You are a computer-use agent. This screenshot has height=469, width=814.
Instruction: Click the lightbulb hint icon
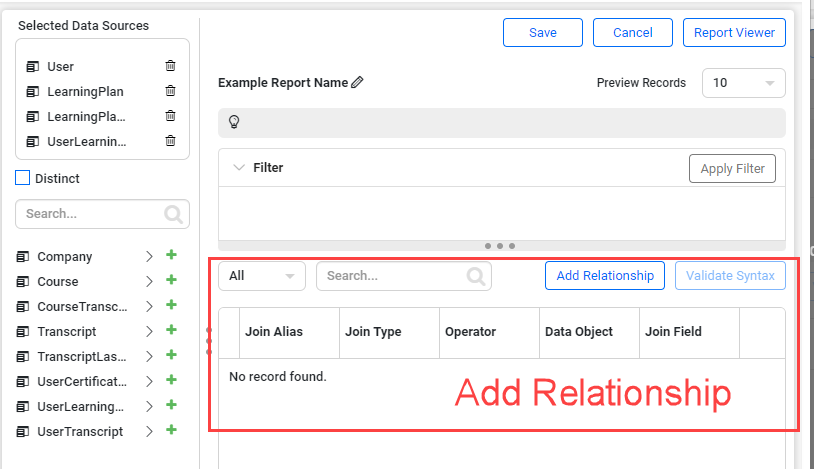(x=234, y=123)
